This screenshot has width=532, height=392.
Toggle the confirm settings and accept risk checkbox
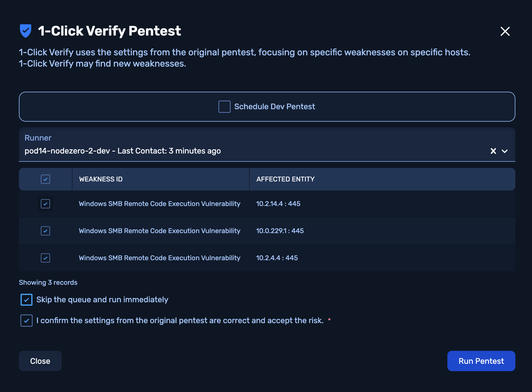[x=27, y=321]
